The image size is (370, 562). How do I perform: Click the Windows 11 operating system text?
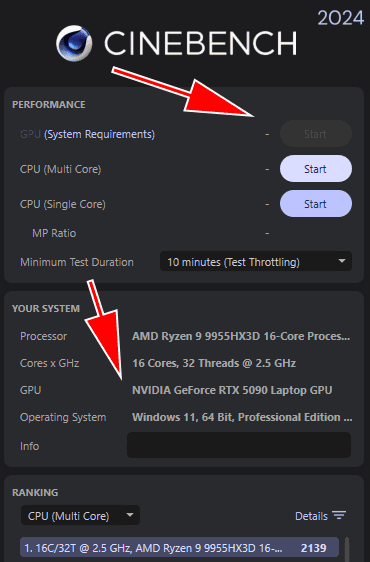tap(242, 417)
